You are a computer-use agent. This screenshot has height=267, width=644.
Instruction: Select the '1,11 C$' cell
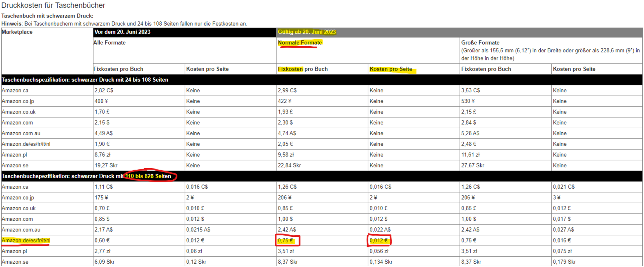139,187
